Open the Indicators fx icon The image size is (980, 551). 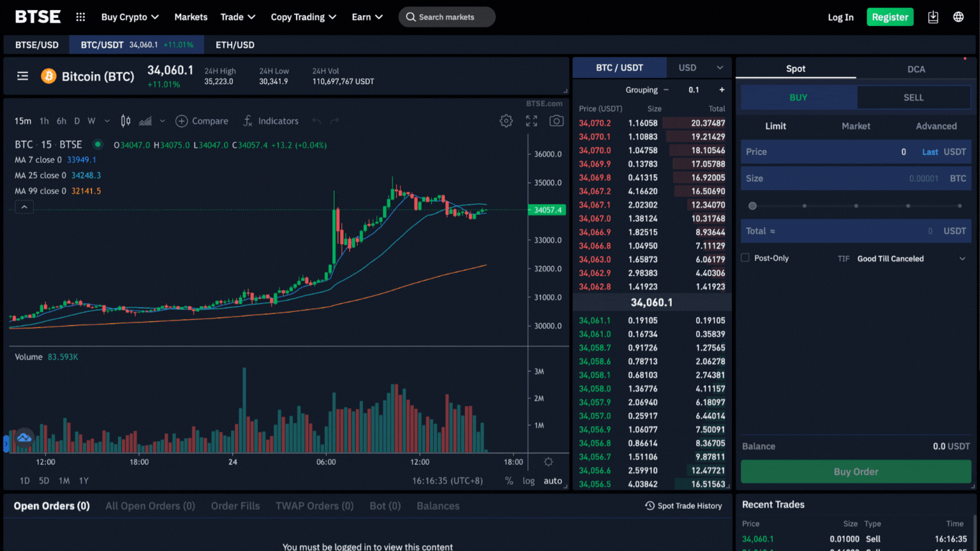click(248, 121)
